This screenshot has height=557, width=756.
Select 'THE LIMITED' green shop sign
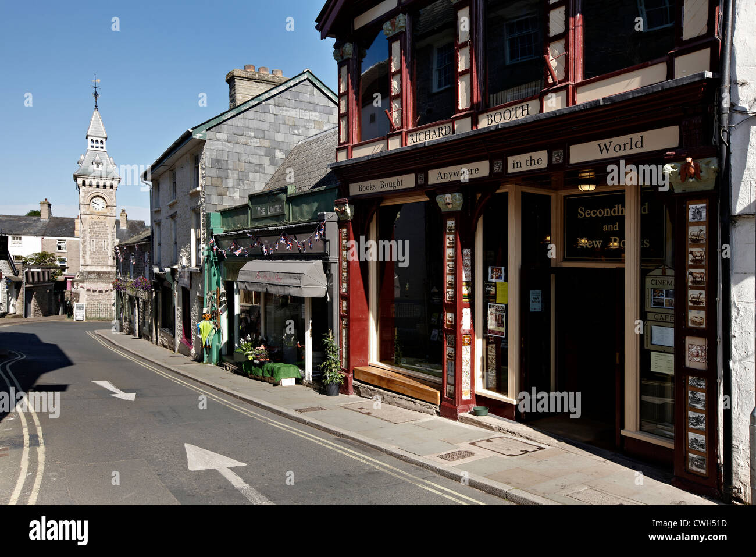click(268, 210)
